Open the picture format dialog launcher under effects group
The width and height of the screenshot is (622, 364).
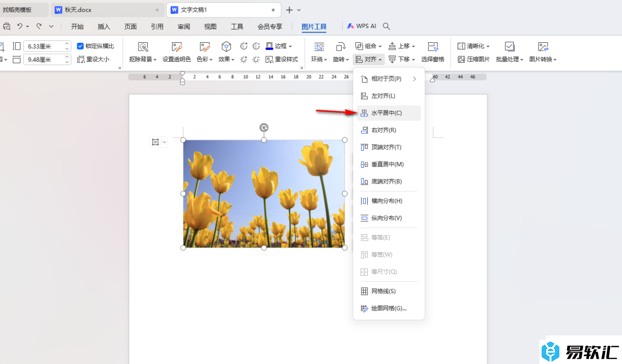302,68
